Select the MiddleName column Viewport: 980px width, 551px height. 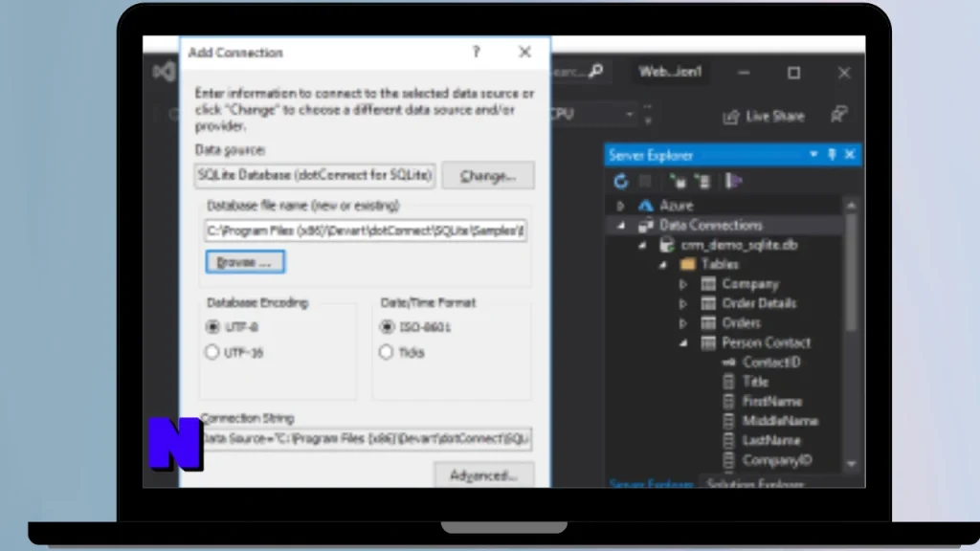780,421
